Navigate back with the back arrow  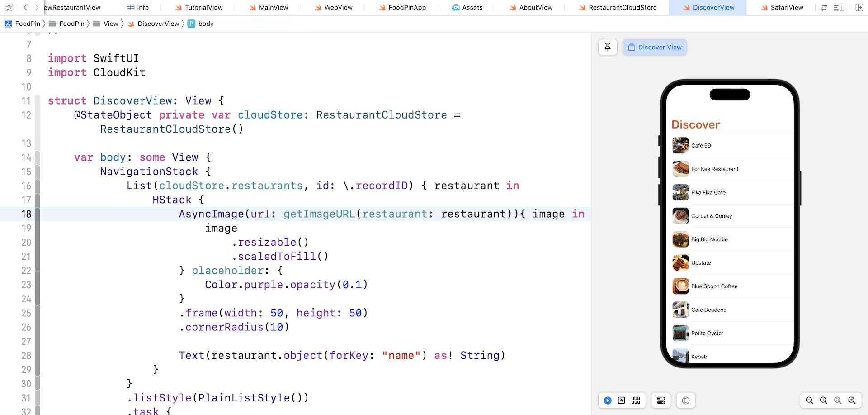tap(25, 7)
